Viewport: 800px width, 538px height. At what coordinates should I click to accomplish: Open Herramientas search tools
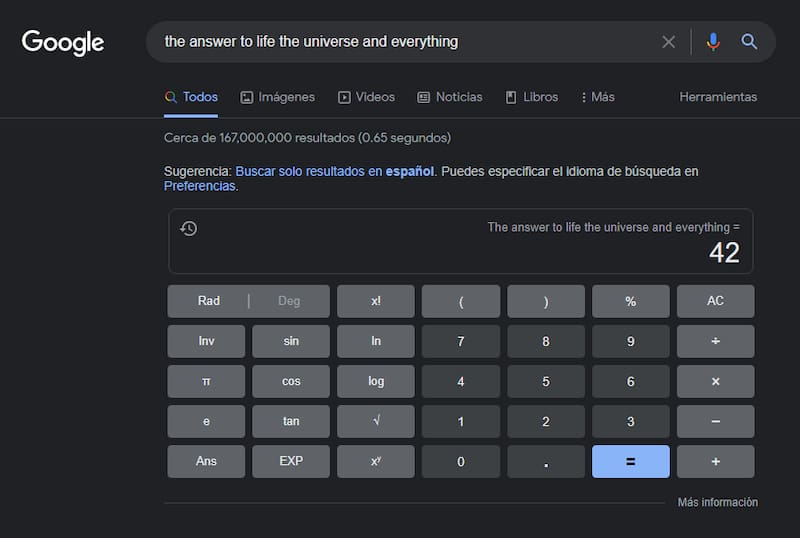tap(718, 97)
